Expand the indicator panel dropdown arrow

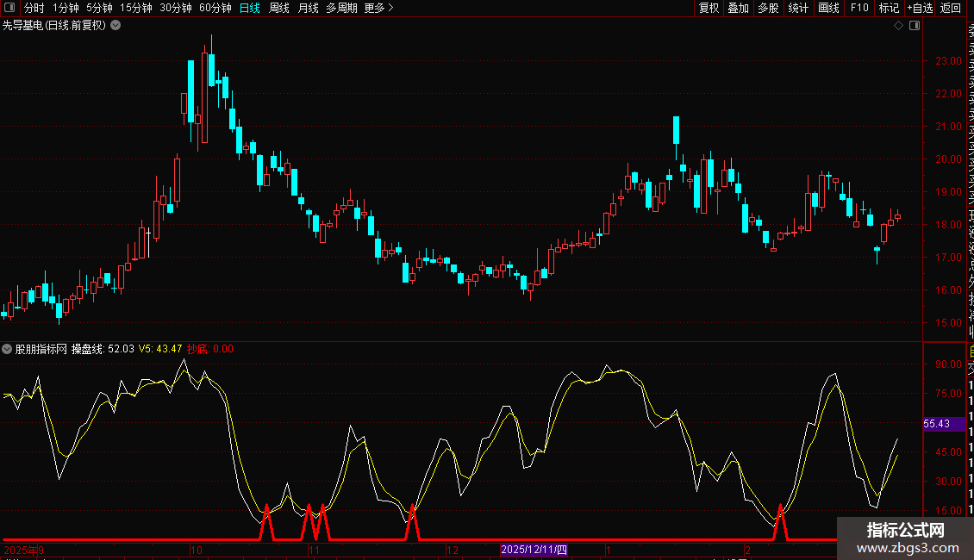pos(7,349)
